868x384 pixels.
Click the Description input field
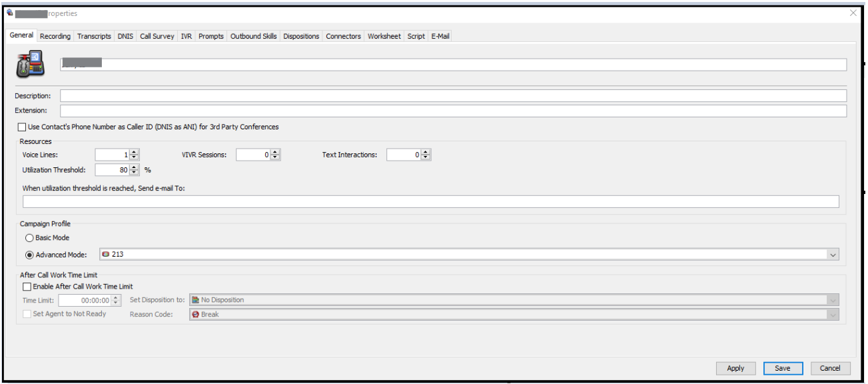(x=454, y=96)
